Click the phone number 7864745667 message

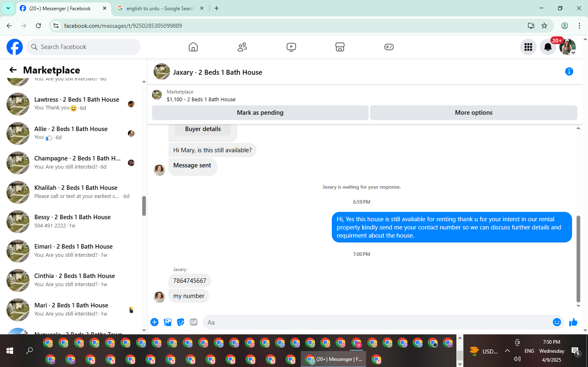click(190, 281)
